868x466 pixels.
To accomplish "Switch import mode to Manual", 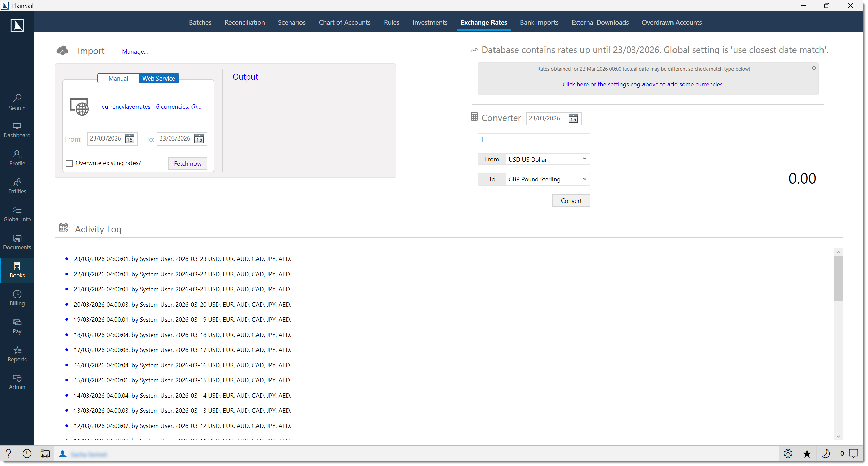I will [x=118, y=78].
